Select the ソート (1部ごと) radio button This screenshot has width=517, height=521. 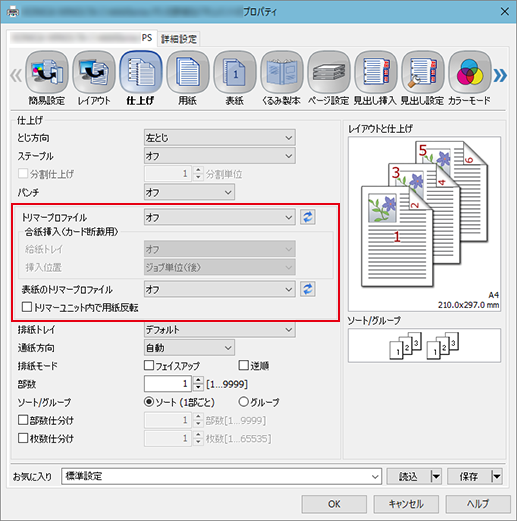[149, 402]
